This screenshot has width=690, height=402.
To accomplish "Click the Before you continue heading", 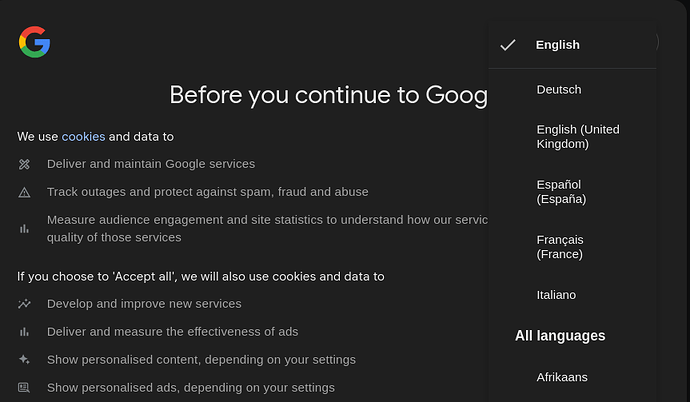I will [328, 95].
